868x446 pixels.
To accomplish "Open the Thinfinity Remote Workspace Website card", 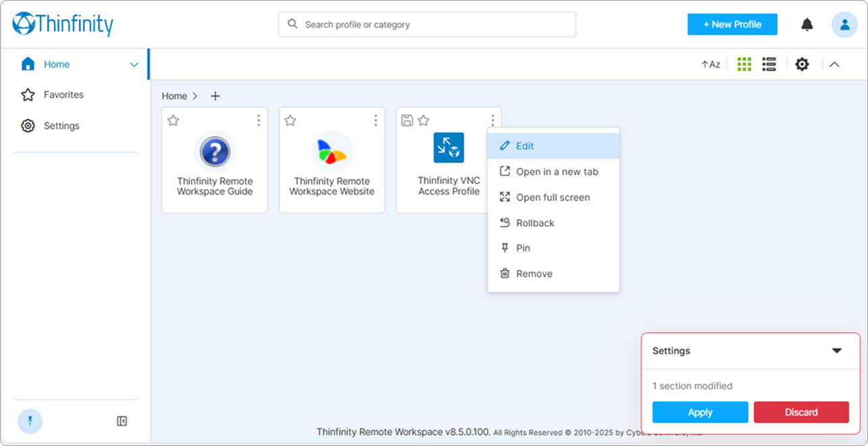I will click(332, 160).
